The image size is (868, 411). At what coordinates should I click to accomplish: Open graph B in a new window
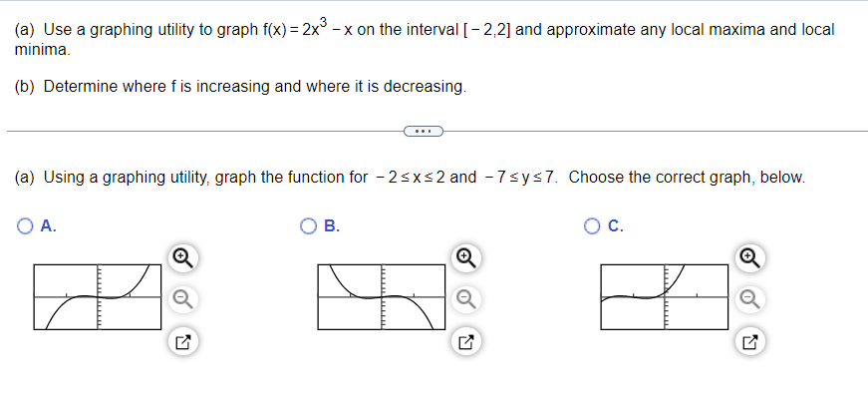(466, 342)
